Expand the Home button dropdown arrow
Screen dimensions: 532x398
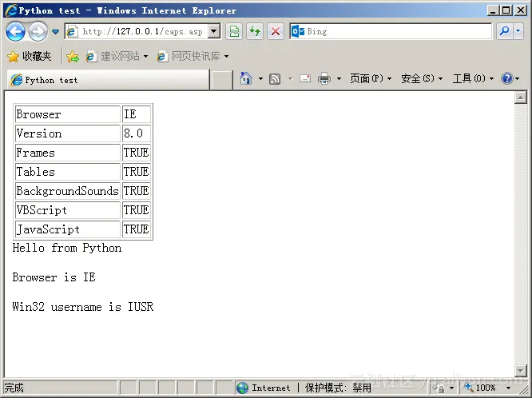tap(260, 79)
